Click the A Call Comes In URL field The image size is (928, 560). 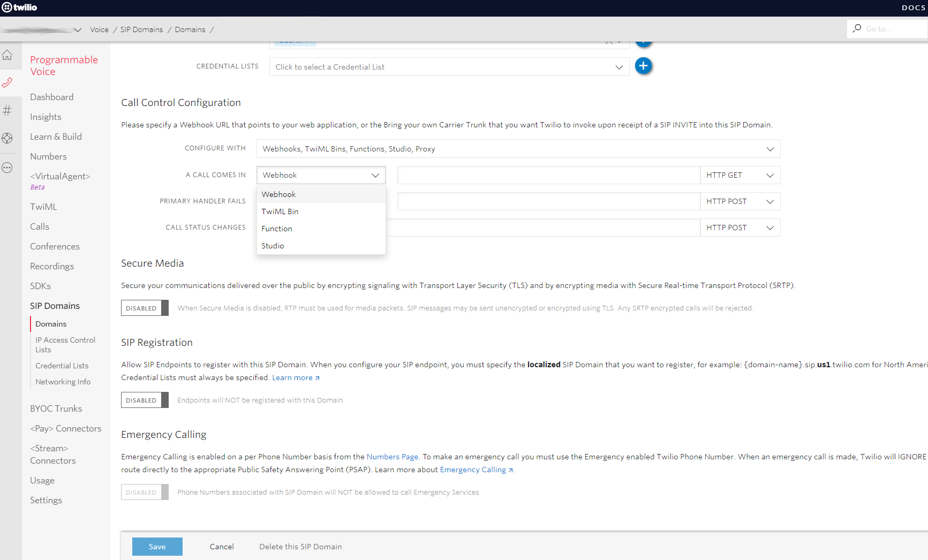pyautogui.click(x=548, y=175)
